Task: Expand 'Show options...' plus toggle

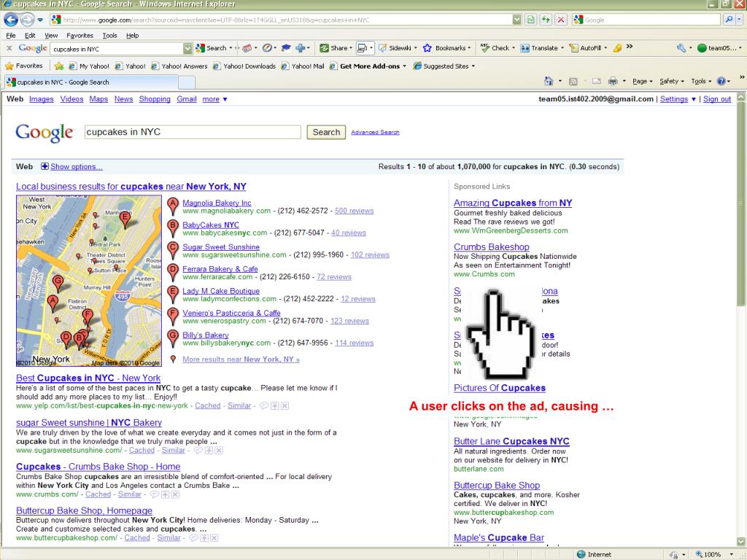Action: (44, 166)
